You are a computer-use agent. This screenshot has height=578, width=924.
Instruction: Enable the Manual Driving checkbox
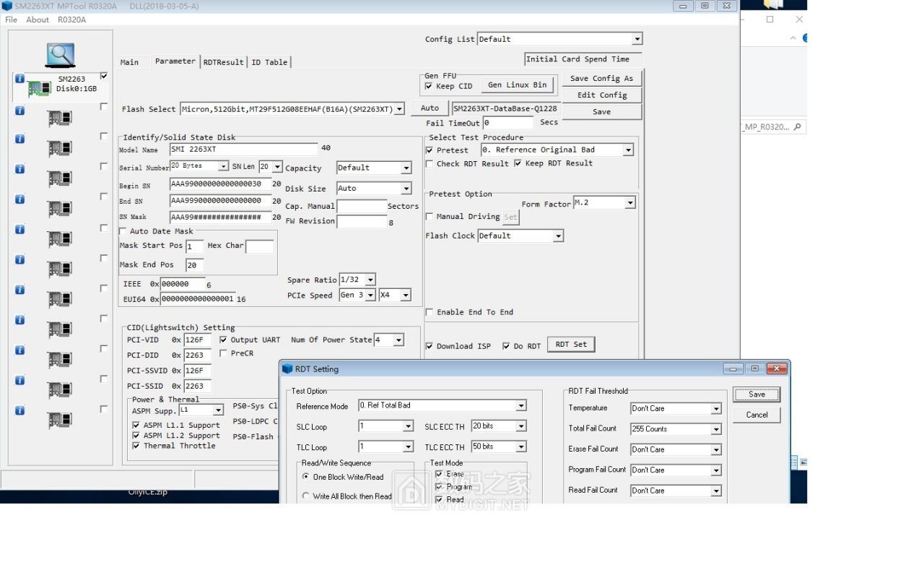(x=430, y=217)
